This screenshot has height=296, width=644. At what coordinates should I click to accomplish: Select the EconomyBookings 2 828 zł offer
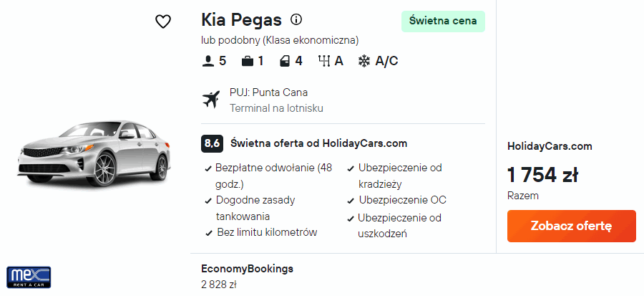coord(247,276)
